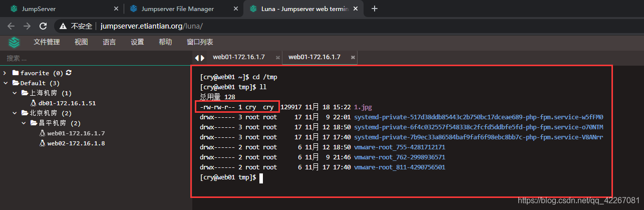Expand the favorite (0) node
Image resolution: width=644 pixels, height=210 pixels.
coord(5,73)
